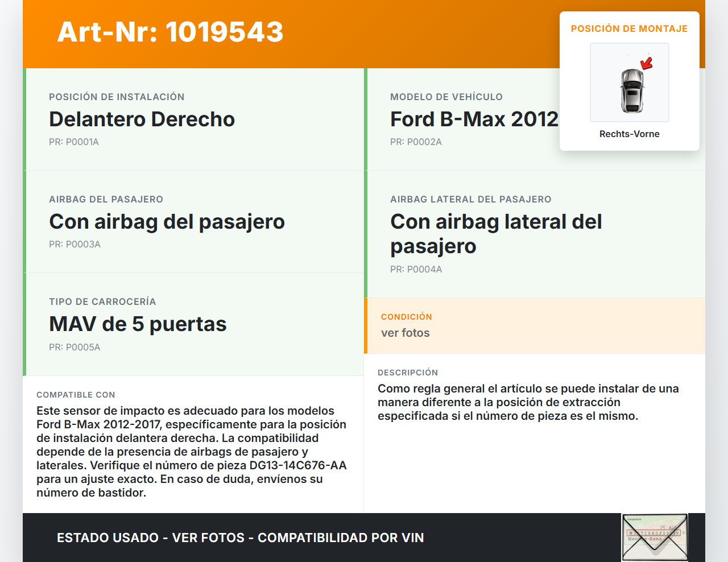Click the Delantero Derecho value
Screen dimensions: 728x562
click(x=142, y=119)
